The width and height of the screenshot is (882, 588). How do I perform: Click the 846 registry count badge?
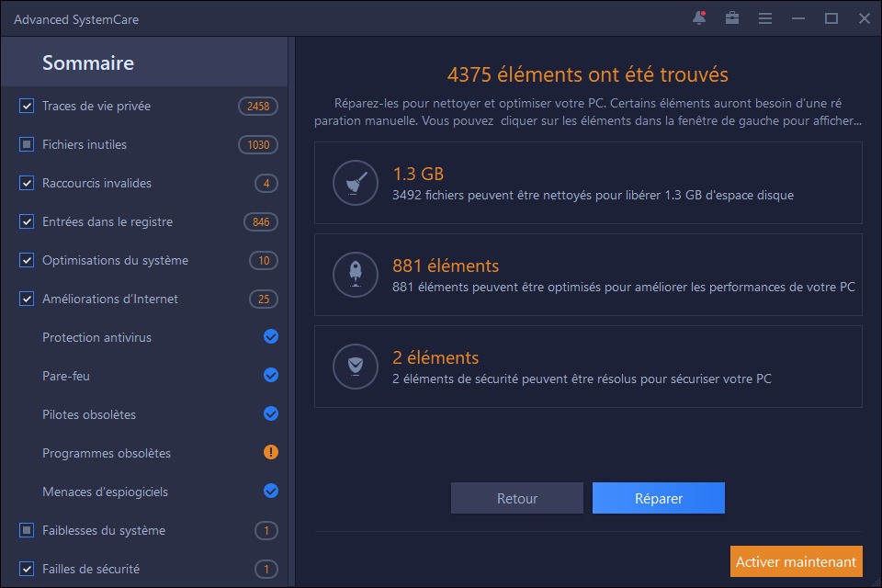[x=260, y=221]
